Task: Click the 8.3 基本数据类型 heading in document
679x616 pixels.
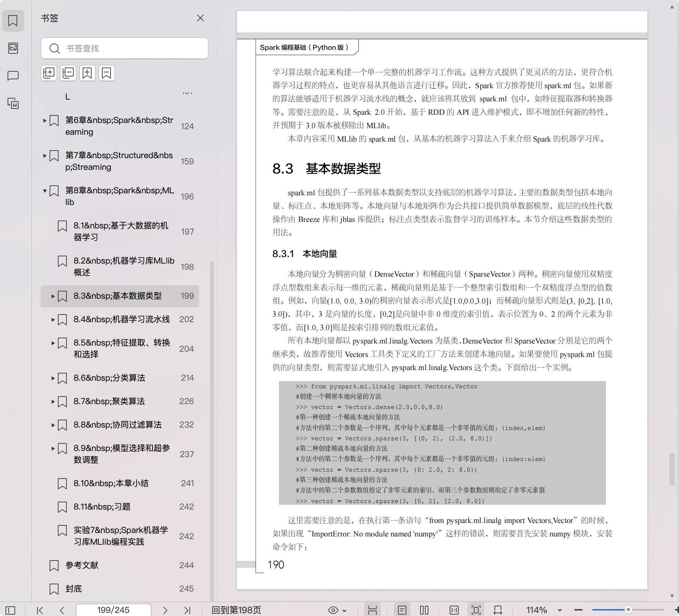Action: click(326, 169)
